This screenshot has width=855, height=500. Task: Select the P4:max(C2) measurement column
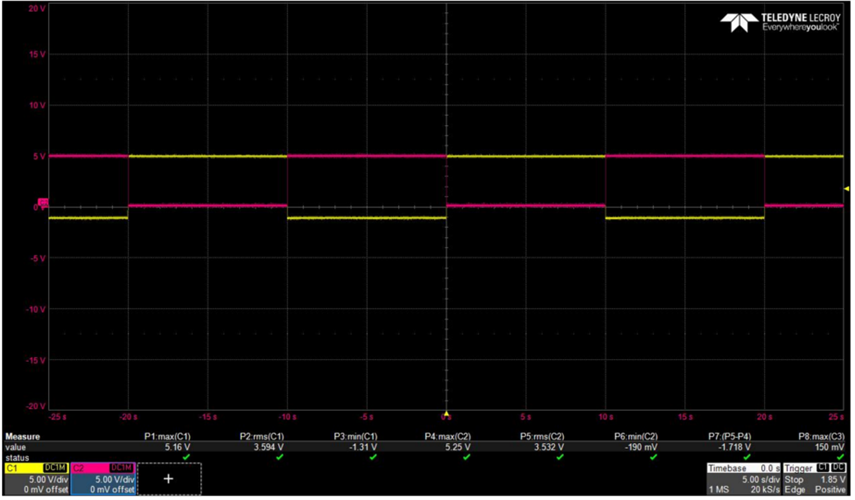[x=448, y=437]
